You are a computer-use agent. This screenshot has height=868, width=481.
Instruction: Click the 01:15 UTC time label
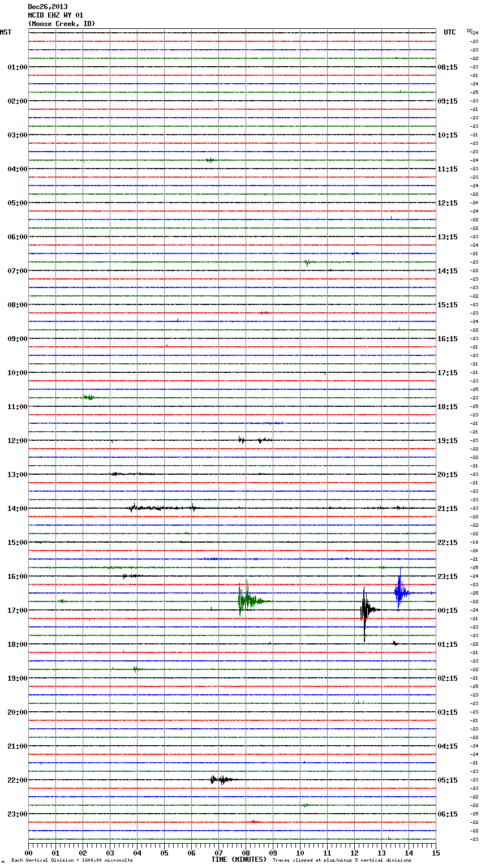[448, 644]
